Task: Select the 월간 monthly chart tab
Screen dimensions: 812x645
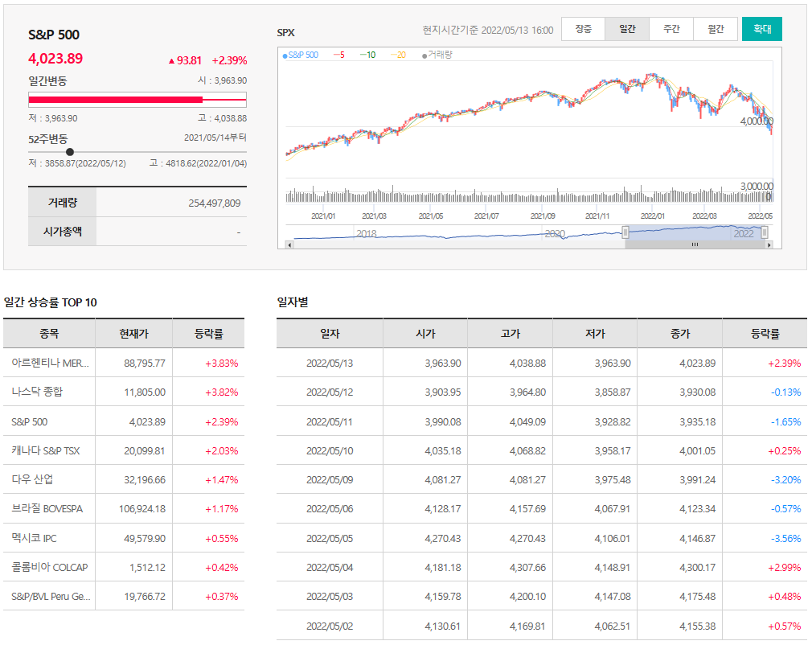Action: click(716, 29)
